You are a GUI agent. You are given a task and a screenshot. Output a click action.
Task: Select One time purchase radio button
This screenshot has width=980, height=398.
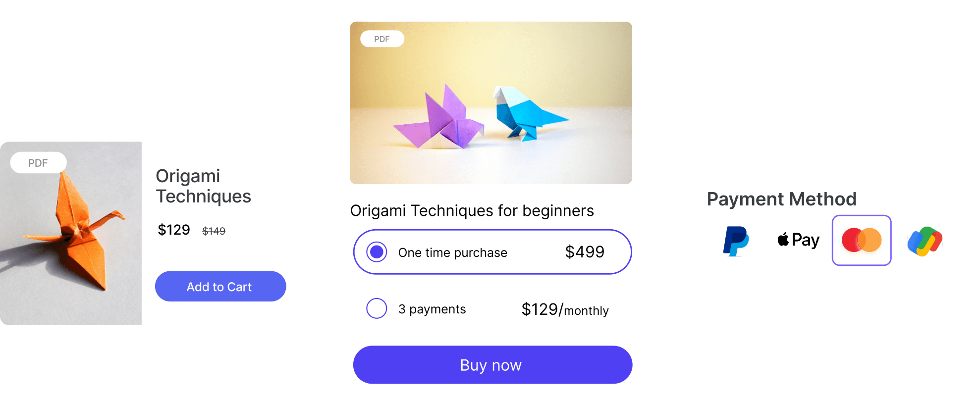pos(377,252)
